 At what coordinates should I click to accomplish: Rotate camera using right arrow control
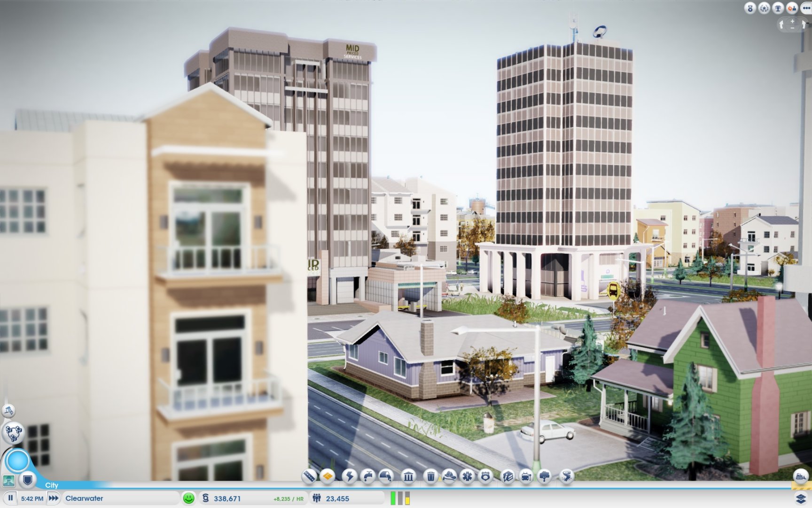coord(804,24)
